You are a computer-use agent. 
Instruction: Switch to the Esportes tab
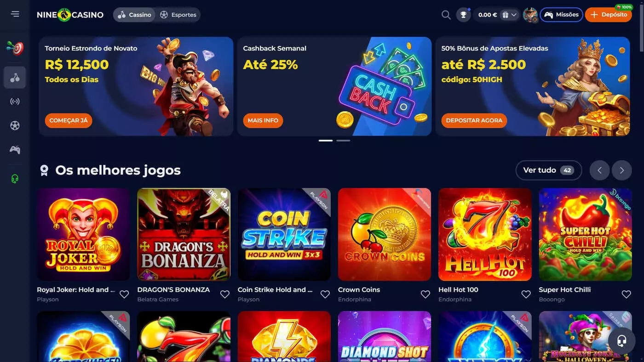click(x=178, y=15)
